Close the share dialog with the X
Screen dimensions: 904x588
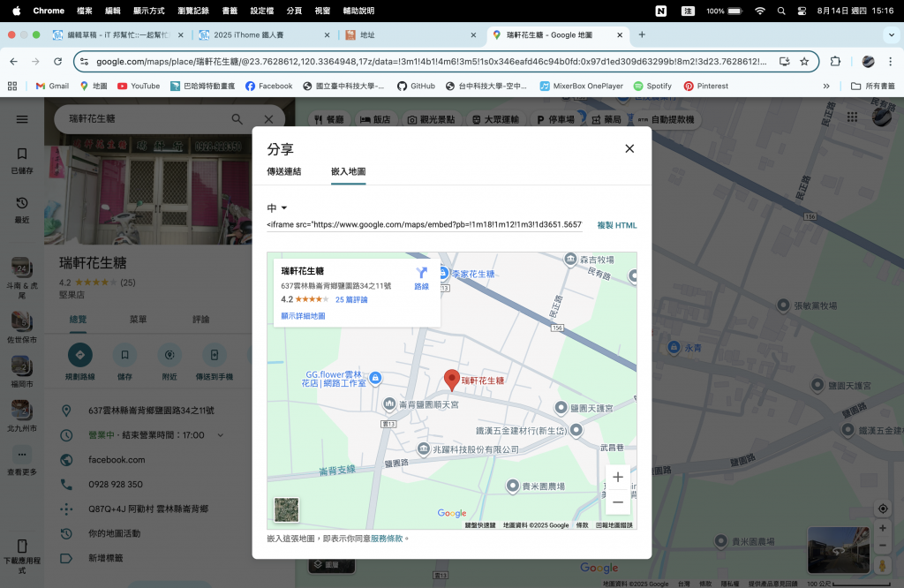(x=629, y=148)
